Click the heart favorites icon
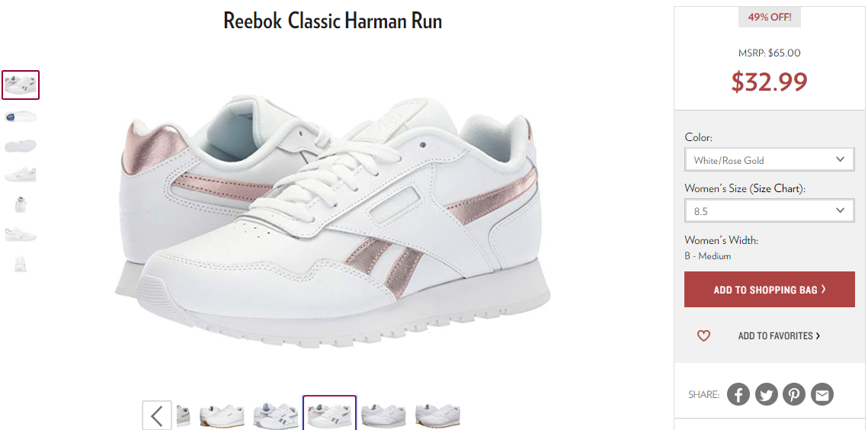Image resolution: width=868 pixels, height=430 pixels. (x=703, y=335)
